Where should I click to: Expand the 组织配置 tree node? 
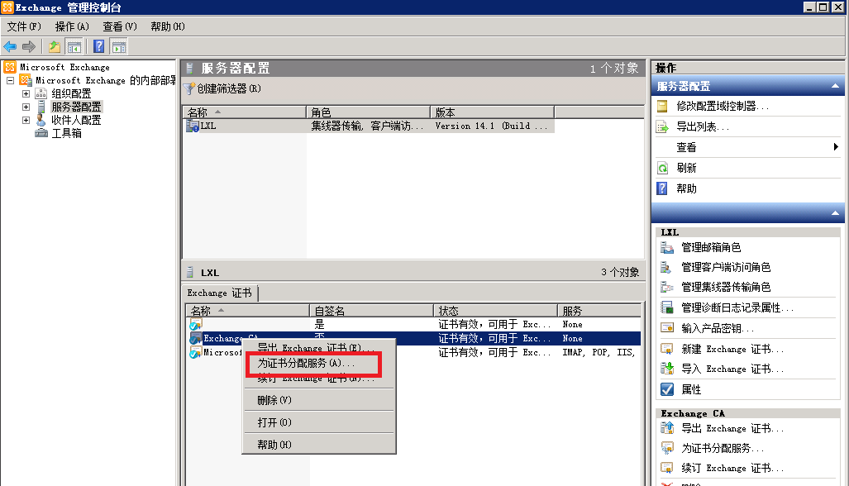pos(26,94)
